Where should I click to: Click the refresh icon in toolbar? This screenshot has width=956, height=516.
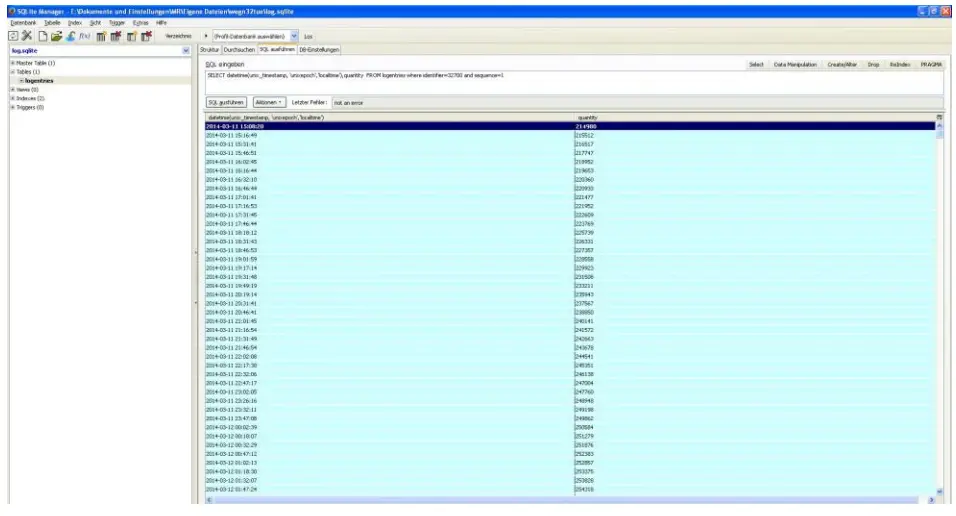tap(13, 37)
